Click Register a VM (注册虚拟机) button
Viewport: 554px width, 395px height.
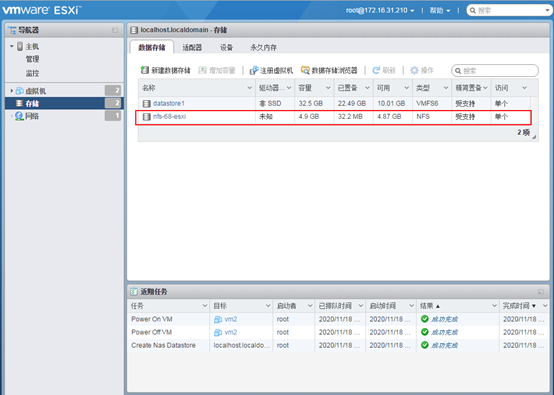coord(271,70)
